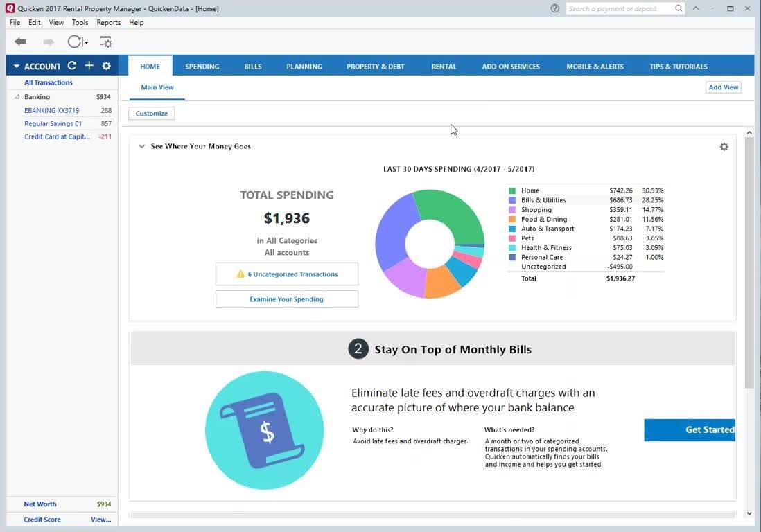Collapse the Accounts sidebar header arrow
Screen dimensions: 761x532
[17, 66]
